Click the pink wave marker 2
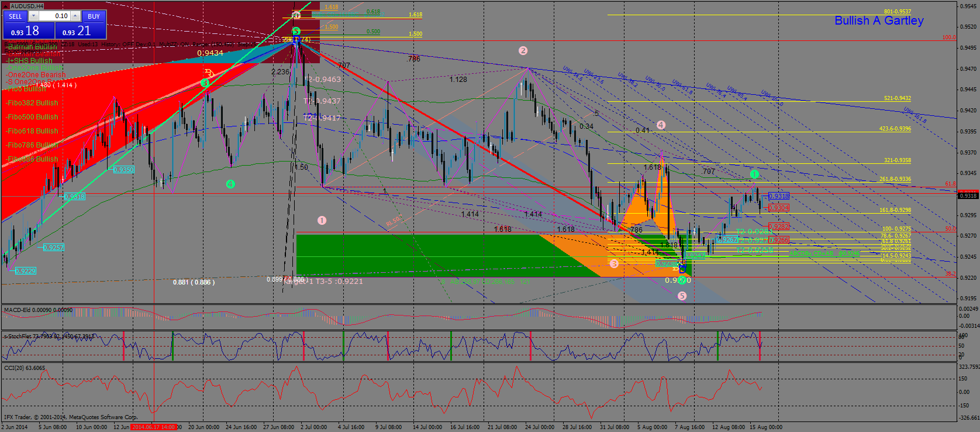 point(523,51)
